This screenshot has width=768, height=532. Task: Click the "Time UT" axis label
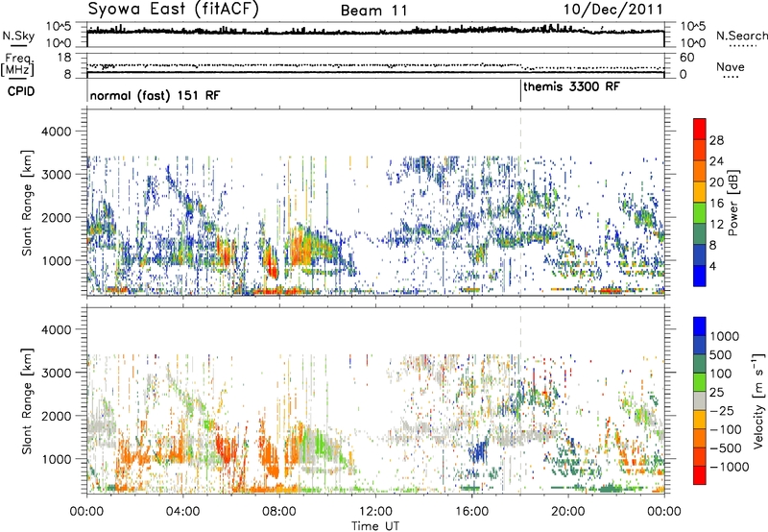375,526
